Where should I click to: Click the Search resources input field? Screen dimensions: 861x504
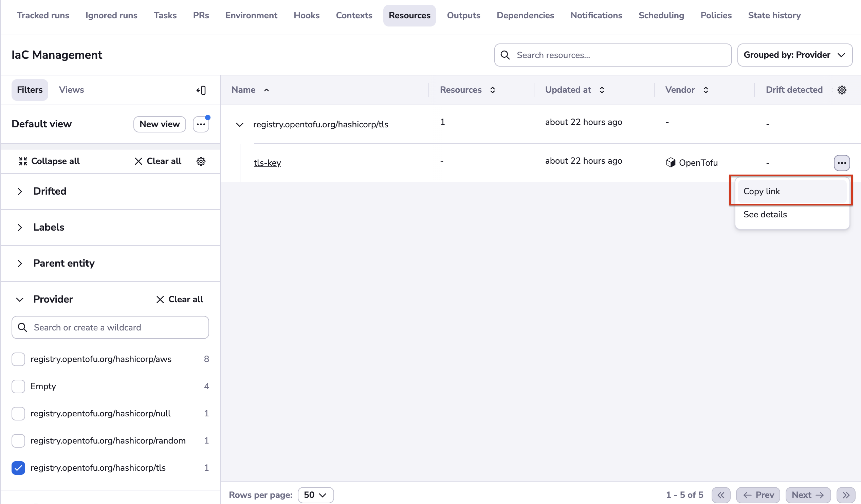(x=612, y=55)
